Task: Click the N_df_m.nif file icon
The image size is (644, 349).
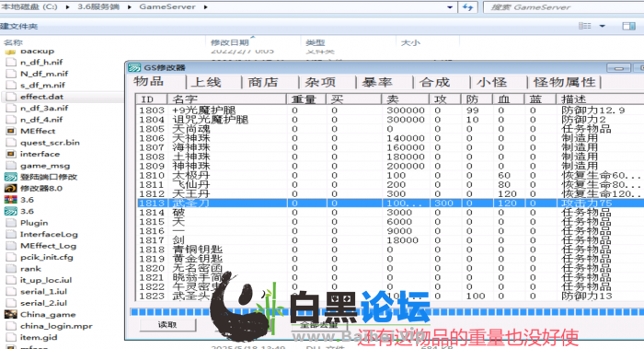Action: tap(11, 74)
